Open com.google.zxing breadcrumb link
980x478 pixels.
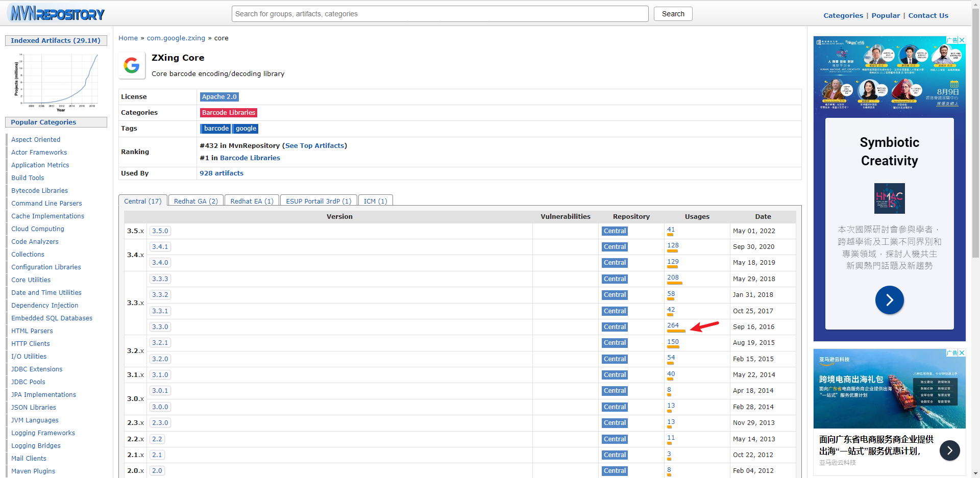click(x=176, y=38)
